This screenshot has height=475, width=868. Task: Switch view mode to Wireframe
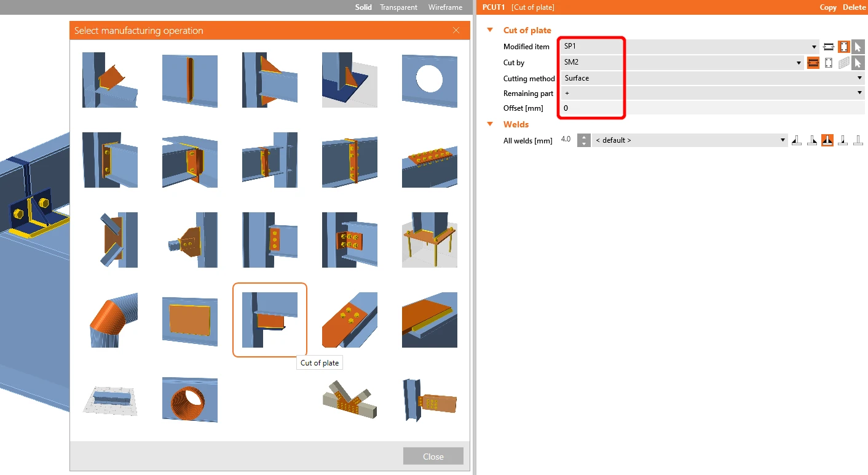pos(445,7)
